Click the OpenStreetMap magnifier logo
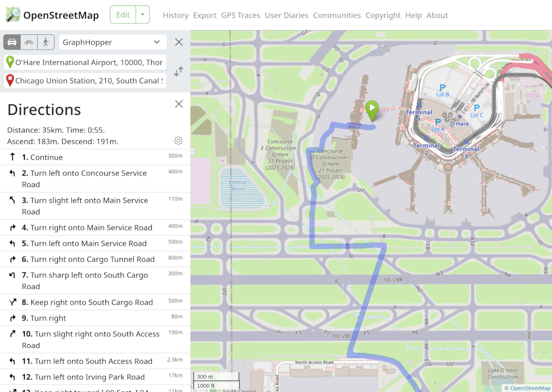This screenshot has width=552, height=392. 13,15
